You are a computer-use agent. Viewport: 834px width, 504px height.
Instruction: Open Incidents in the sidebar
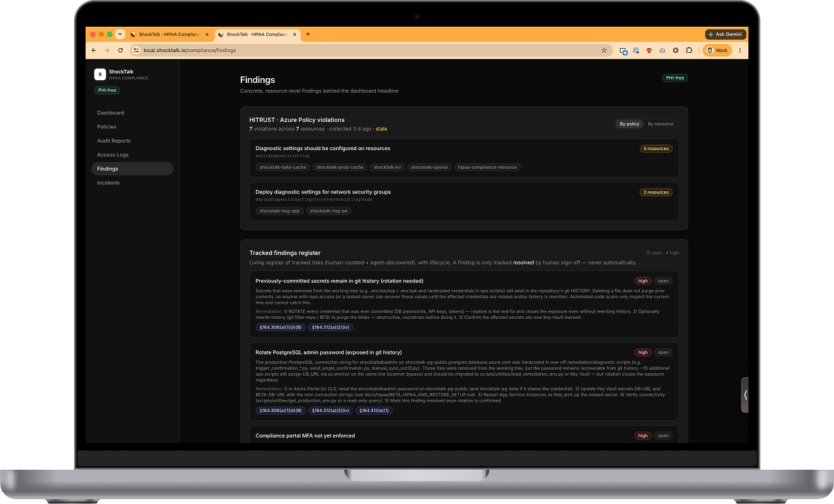pos(108,183)
